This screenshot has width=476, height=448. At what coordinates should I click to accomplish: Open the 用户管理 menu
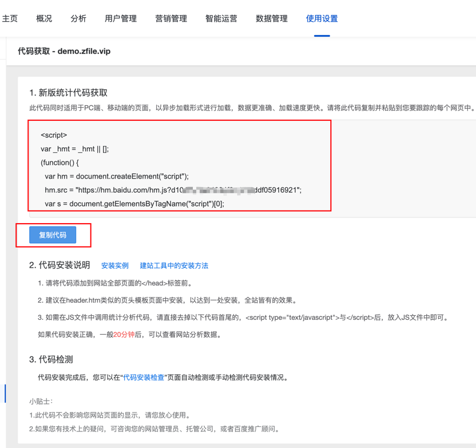point(121,18)
